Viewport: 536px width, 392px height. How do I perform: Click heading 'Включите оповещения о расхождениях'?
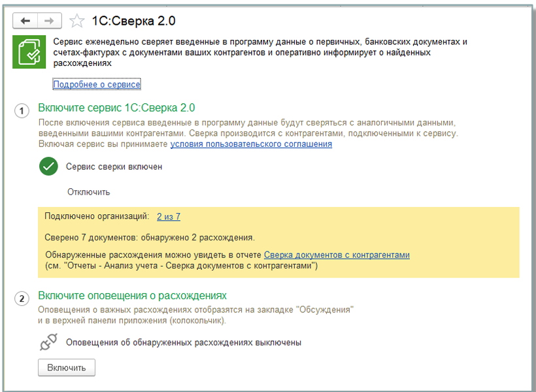(132, 295)
